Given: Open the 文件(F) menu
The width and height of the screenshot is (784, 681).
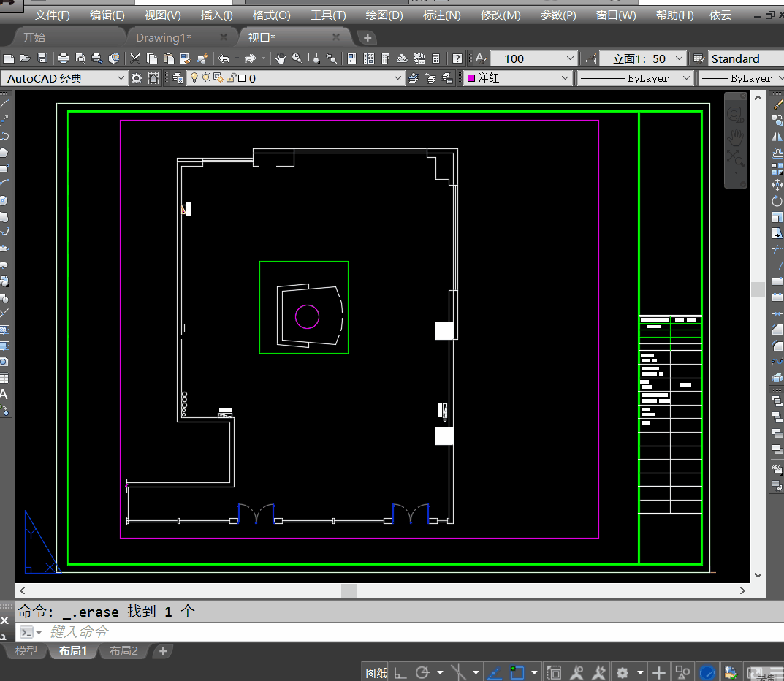Looking at the screenshot, I should click(x=52, y=15).
